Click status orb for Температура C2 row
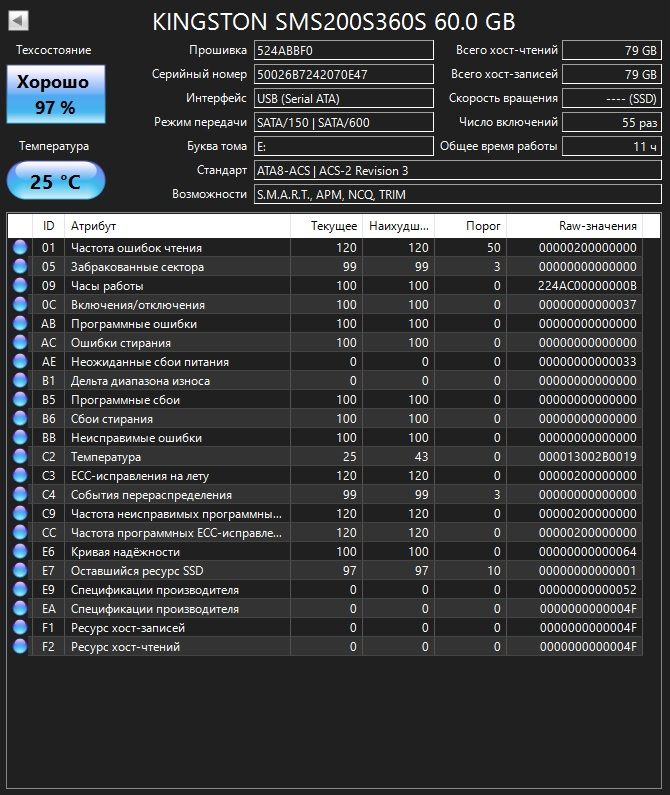This screenshot has width=670, height=795. [x=20, y=456]
